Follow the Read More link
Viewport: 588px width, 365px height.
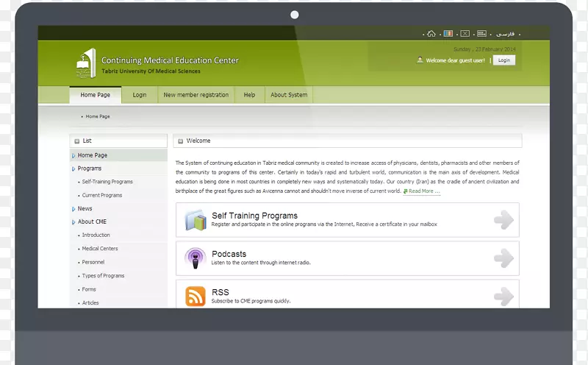tap(423, 191)
